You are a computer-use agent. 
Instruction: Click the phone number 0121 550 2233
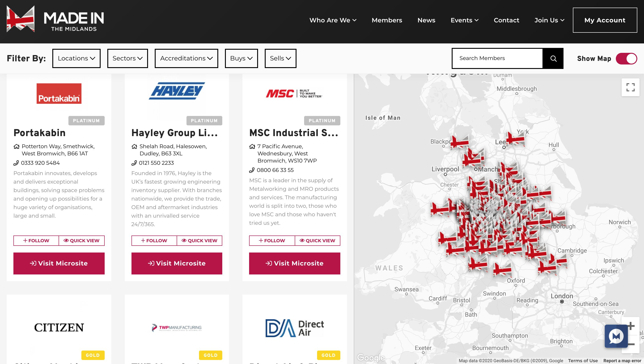(156, 163)
